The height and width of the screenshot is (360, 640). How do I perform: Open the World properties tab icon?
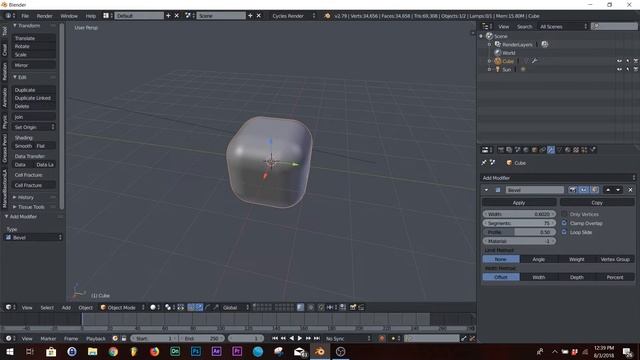[526, 150]
